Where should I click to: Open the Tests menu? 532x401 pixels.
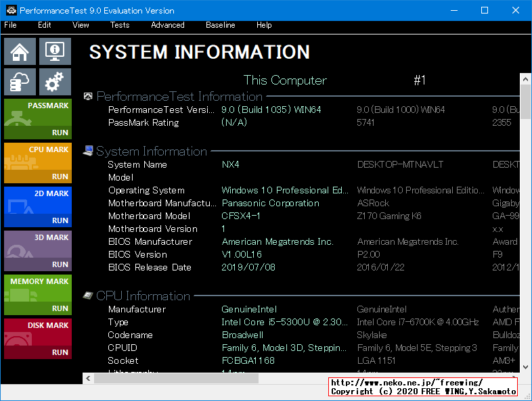pyautogui.click(x=120, y=25)
